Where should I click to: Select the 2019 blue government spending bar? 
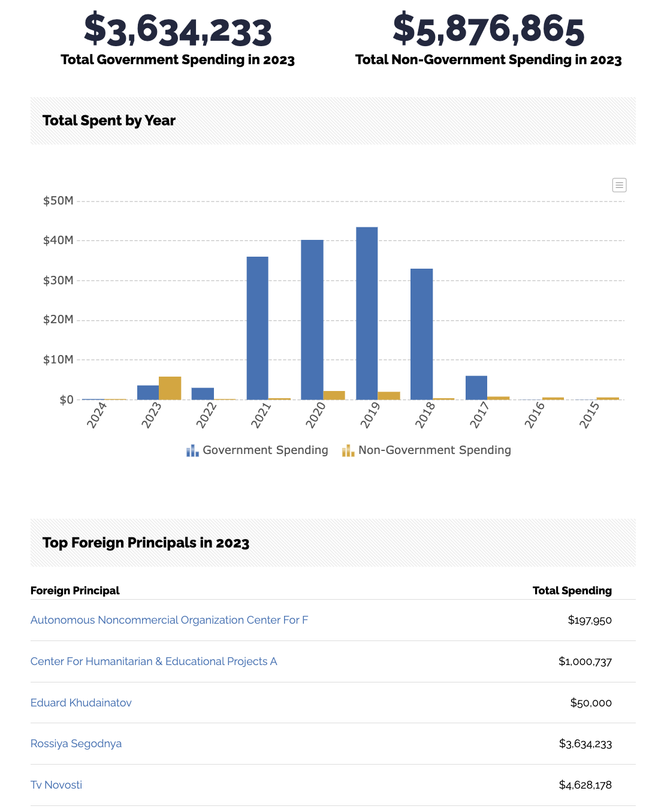pos(367,313)
